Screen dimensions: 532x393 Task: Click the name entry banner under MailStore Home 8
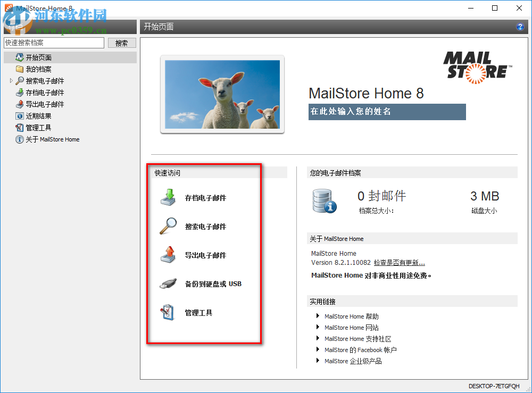[x=386, y=112]
